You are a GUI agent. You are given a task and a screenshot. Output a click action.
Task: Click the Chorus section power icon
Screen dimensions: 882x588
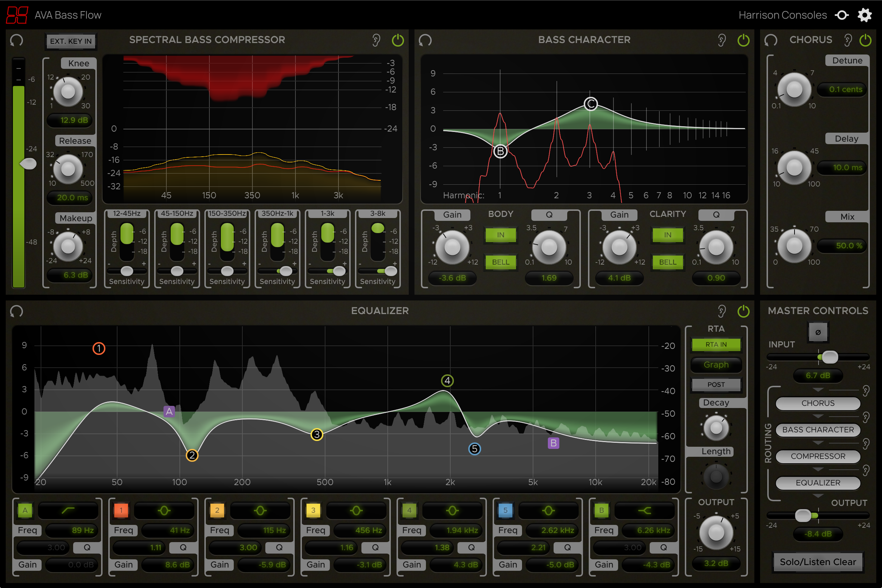pyautogui.click(x=865, y=40)
